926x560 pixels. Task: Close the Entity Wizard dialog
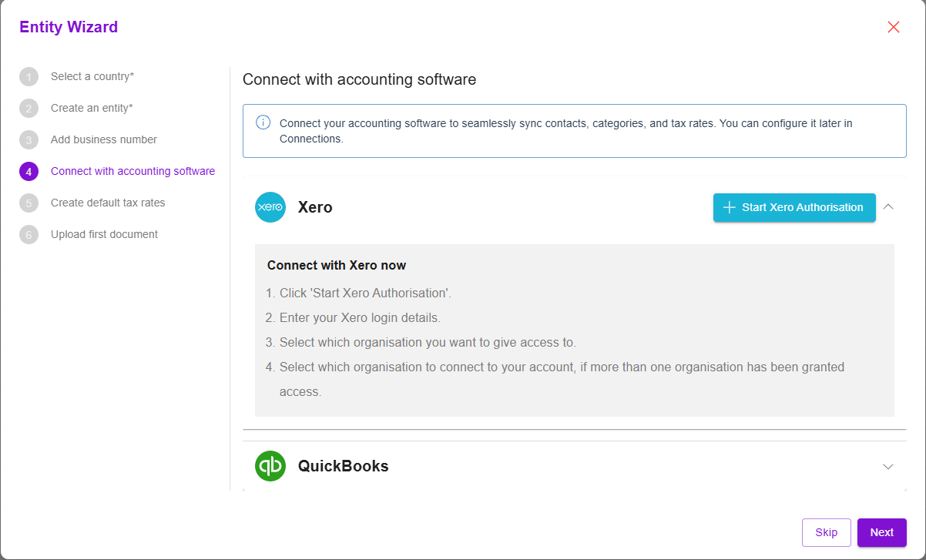point(894,27)
